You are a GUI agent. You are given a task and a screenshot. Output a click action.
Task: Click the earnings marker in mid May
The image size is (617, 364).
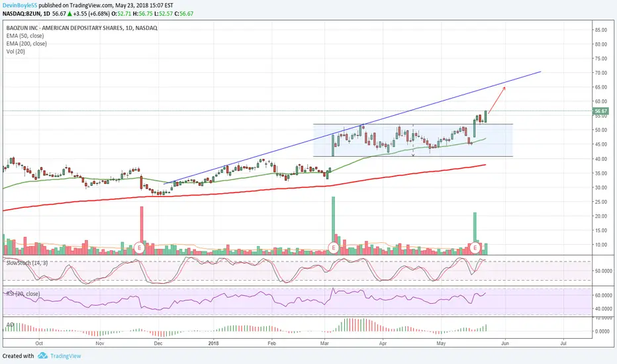(x=475, y=248)
